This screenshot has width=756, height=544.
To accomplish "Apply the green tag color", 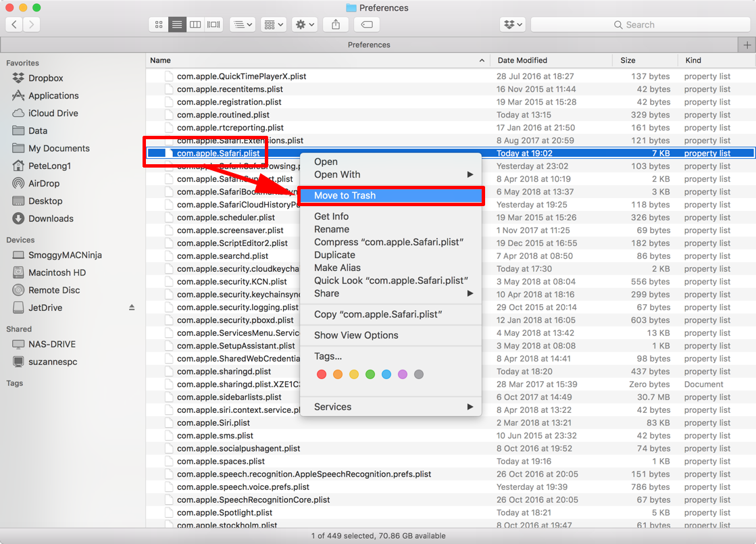I will click(x=370, y=374).
